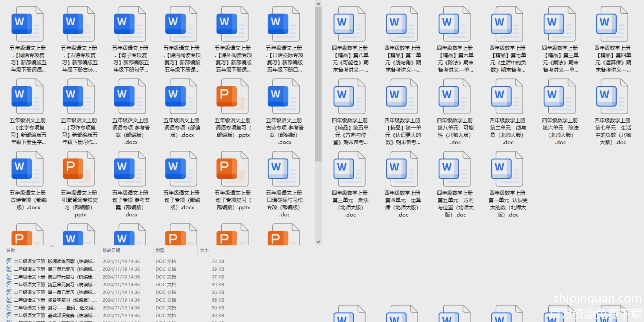The image size is (644, 322).
Task: Sort list by 大小 column header
Action: click(x=204, y=250)
